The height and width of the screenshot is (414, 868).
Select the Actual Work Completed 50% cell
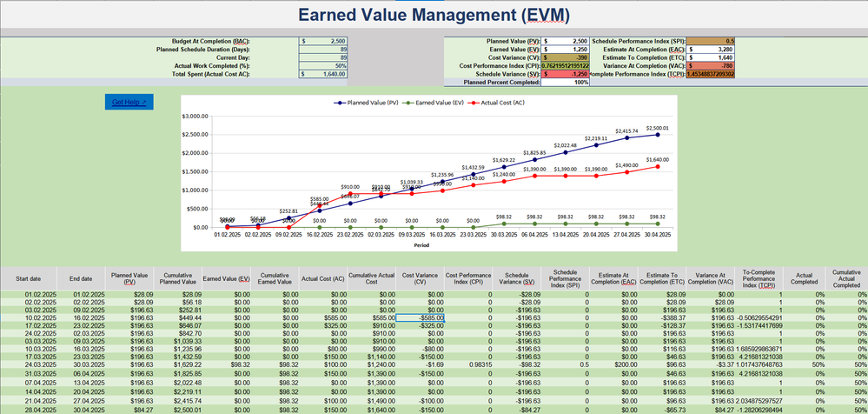(x=323, y=66)
